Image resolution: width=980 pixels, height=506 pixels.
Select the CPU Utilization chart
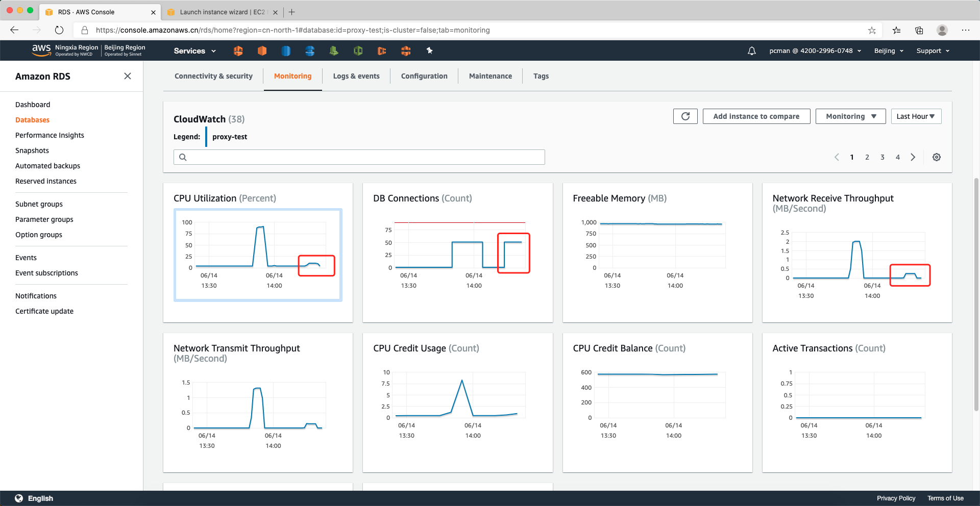coord(258,255)
